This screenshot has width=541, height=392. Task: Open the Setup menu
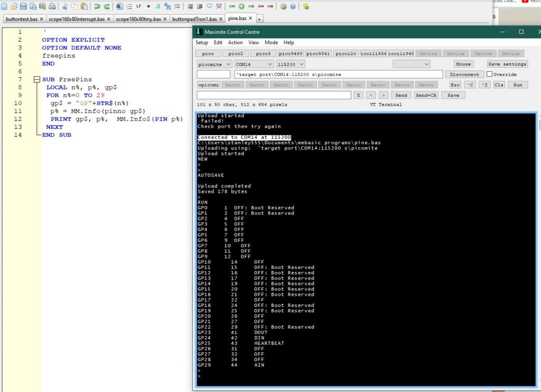pos(201,42)
